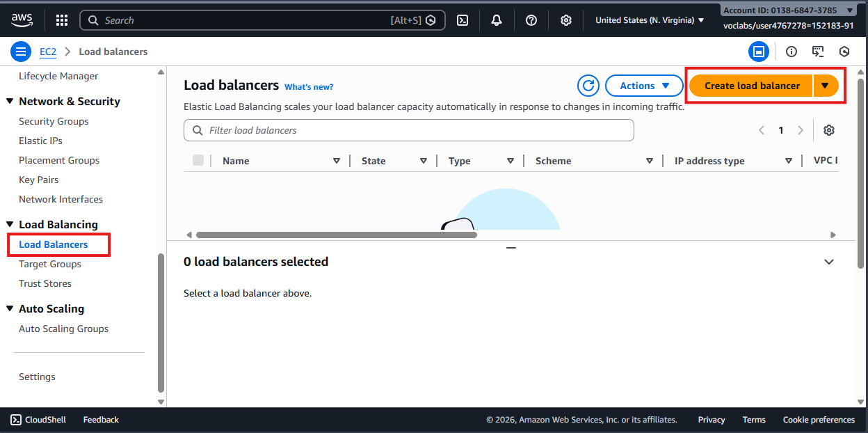The height and width of the screenshot is (433, 868).
Task: Check the select-all load balancers checkbox
Action: click(x=198, y=161)
